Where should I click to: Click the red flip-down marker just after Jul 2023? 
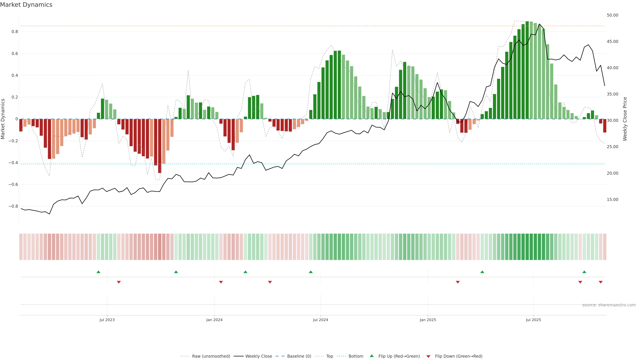tap(119, 282)
